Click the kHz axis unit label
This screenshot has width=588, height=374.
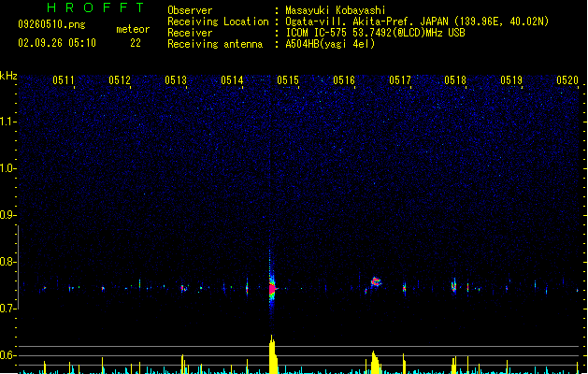click(8, 76)
